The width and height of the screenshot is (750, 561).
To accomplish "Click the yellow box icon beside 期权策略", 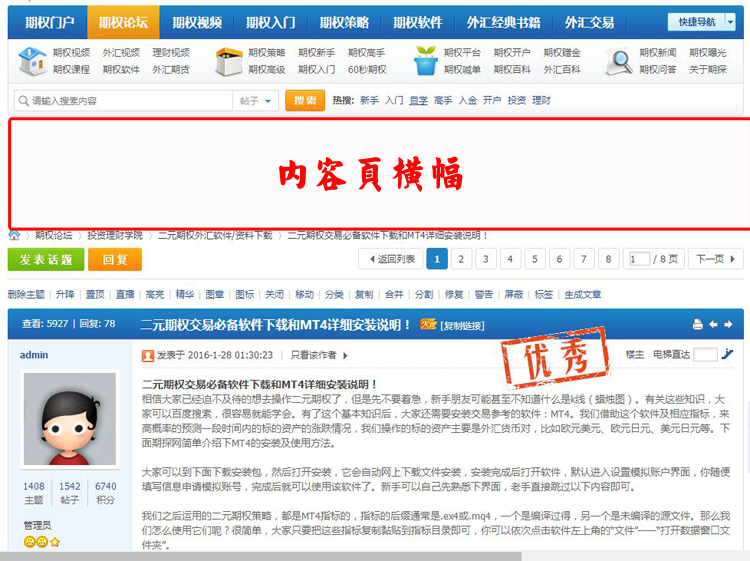I will tap(229, 61).
